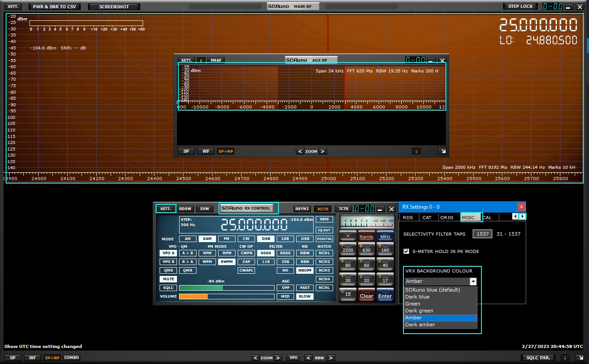Zoom in the AUX SP spectrum
Image resolution: width=589 pixels, height=364 pixels.
pos(322,151)
